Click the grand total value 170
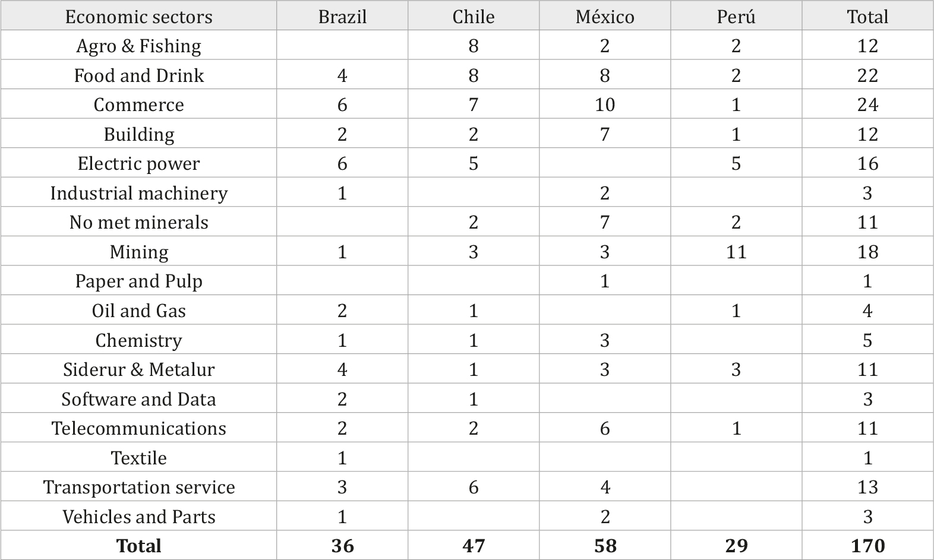This screenshot has width=934, height=560. (867, 546)
